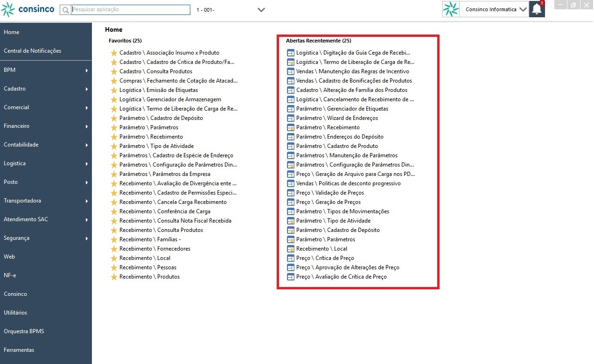Click star icon beside Cadastro \ Consulta Produtos

coord(114,71)
